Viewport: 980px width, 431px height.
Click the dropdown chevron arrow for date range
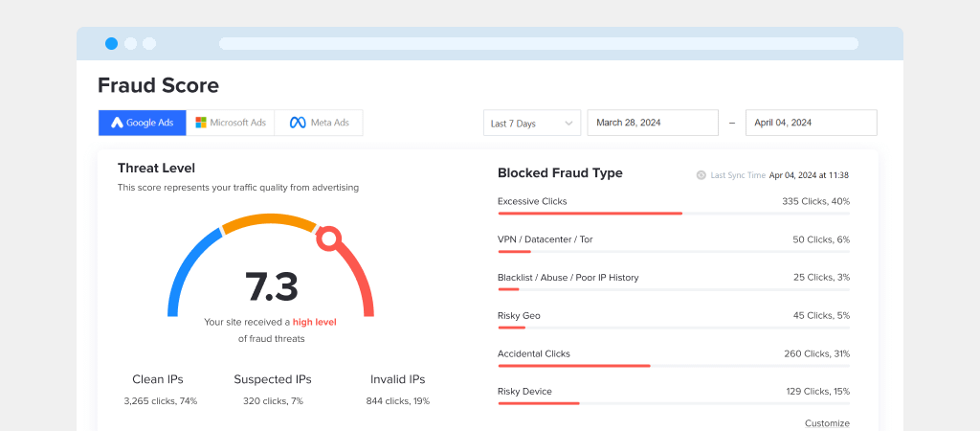(x=569, y=124)
